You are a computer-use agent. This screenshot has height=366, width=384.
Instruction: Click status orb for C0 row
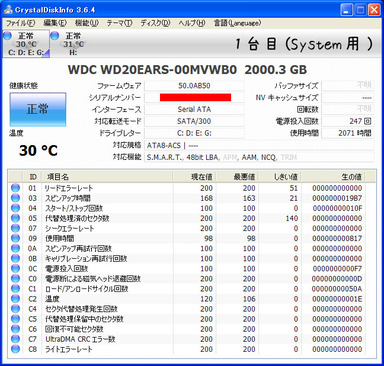click(15, 278)
